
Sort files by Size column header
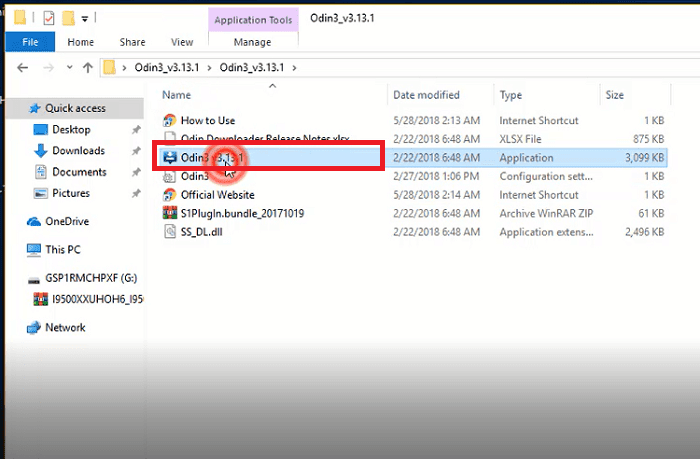tap(614, 95)
